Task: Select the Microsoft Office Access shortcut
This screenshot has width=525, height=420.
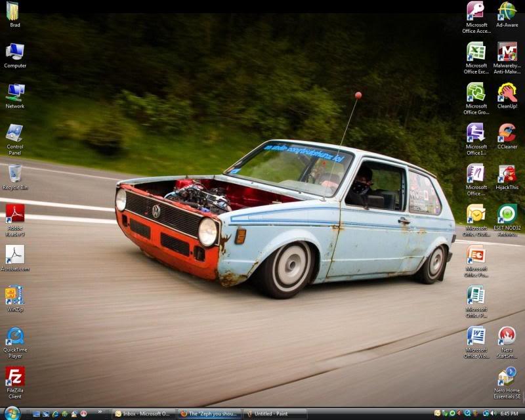Action: click(476, 18)
